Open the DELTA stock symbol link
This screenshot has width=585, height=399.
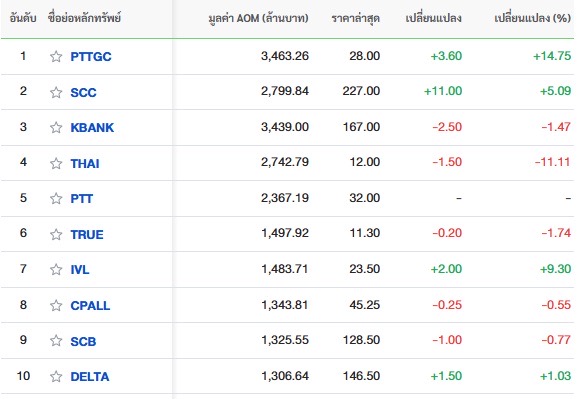pos(90,377)
